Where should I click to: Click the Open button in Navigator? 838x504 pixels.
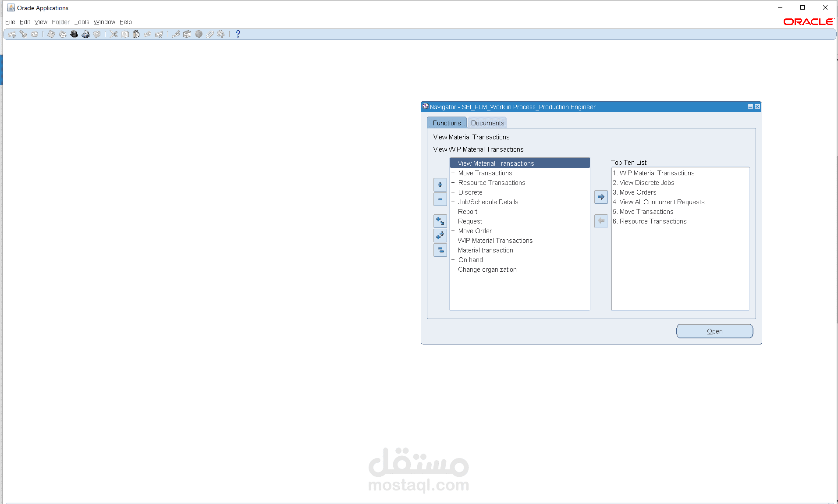coord(714,331)
